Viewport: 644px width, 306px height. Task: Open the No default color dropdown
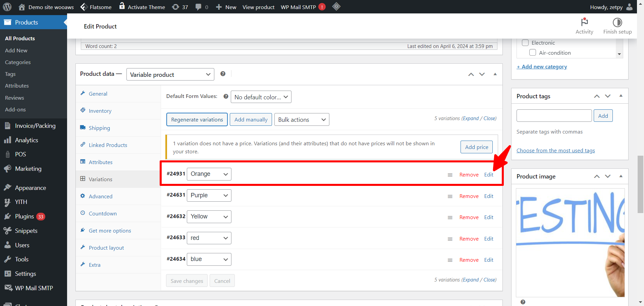coord(261,97)
